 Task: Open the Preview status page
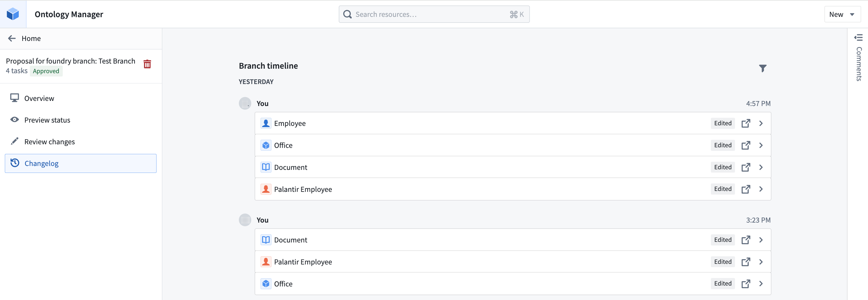[47, 120]
